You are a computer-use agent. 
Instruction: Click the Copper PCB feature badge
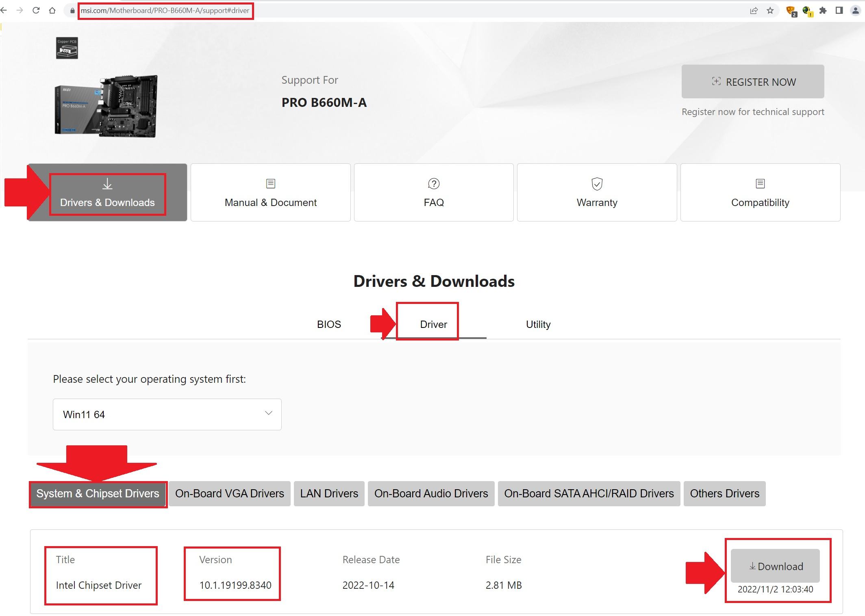67,48
